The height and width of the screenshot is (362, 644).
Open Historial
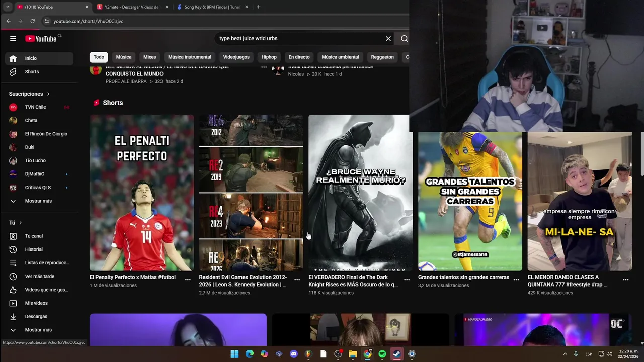tap(39, 249)
